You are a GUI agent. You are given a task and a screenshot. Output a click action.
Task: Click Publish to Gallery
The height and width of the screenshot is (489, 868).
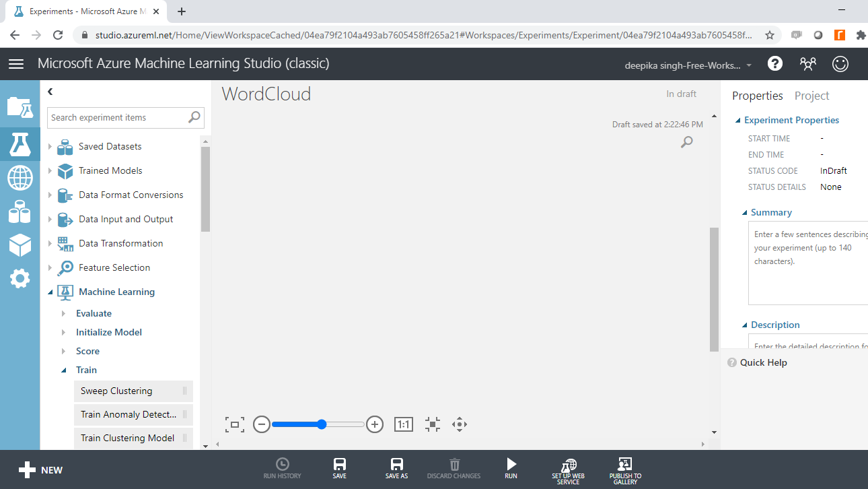pyautogui.click(x=625, y=470)
